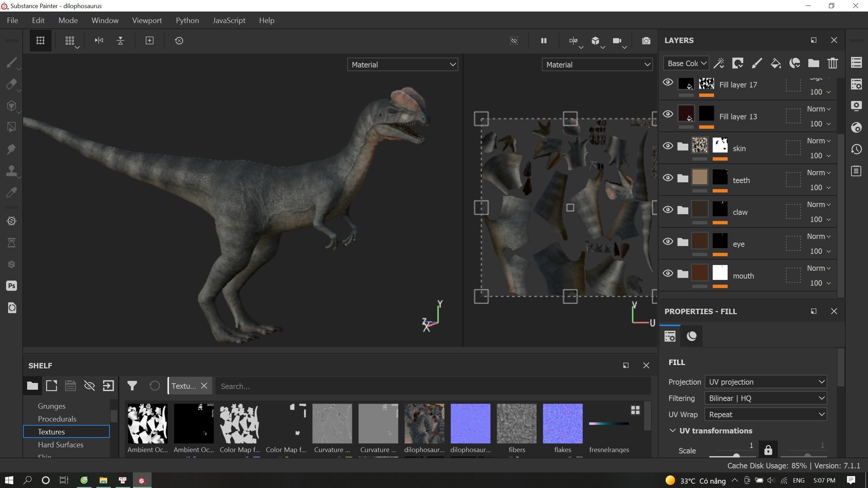Open opacity dropdown of teeth layer
The width and height of the screenshot is (868, 488).
tap(820, 187)
